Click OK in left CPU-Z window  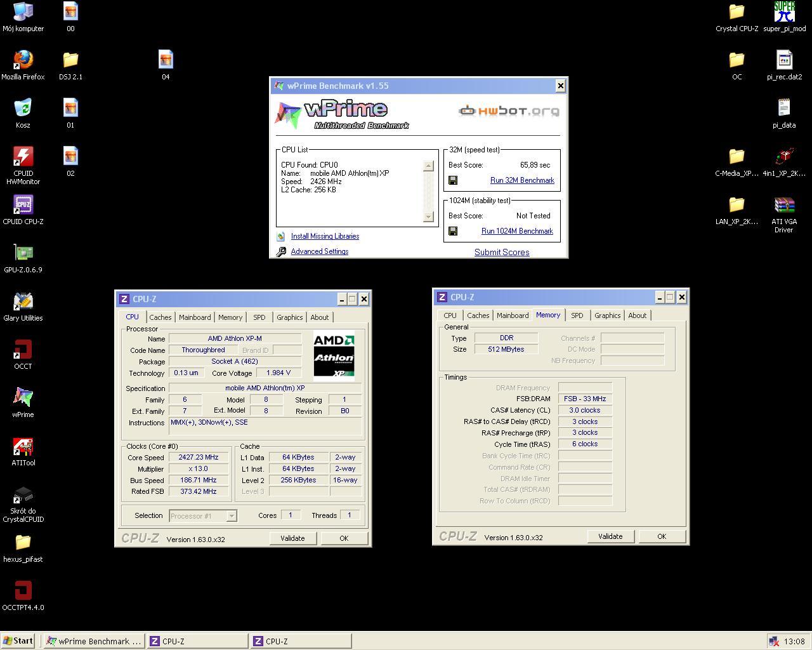pyautogui.click(x=344, y=538)
